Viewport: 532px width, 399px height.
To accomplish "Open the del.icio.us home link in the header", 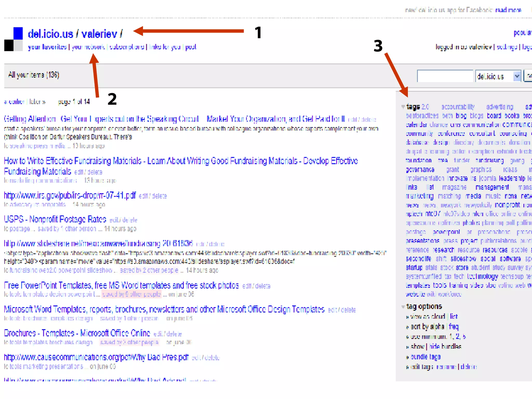I will 50,34.
